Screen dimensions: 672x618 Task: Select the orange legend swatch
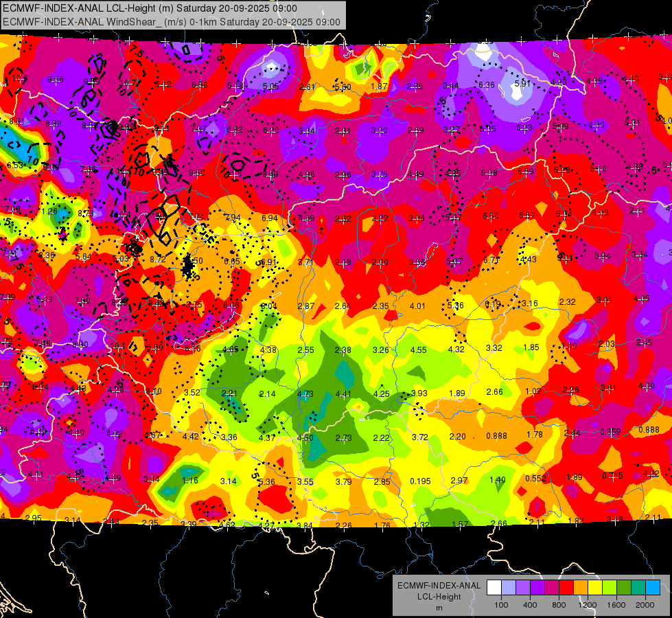point(581,588)
